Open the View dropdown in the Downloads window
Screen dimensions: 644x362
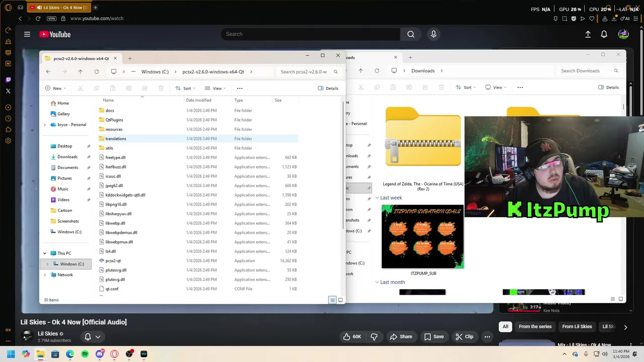[x=496, y=87]
